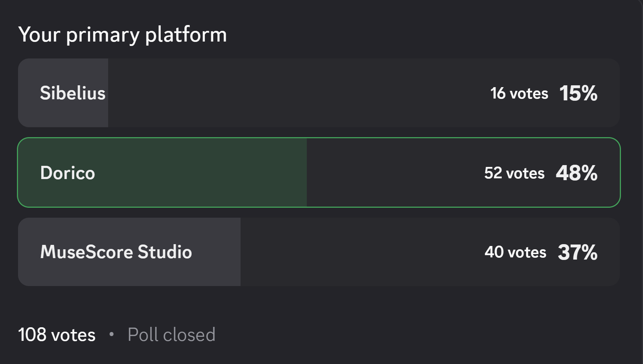Open the "52 votes" count for Dorico
The height and width of the screenshot is (364, 643).
pos(514,173)
